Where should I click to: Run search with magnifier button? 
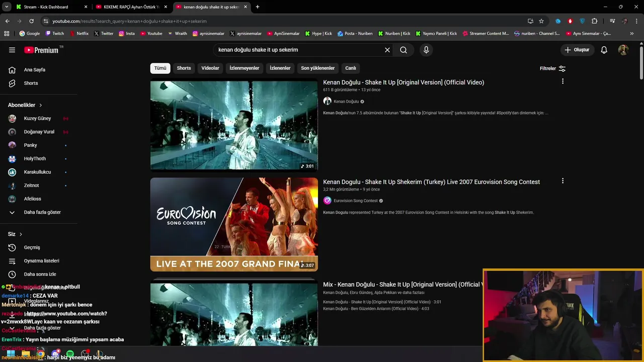click(404, 50)
